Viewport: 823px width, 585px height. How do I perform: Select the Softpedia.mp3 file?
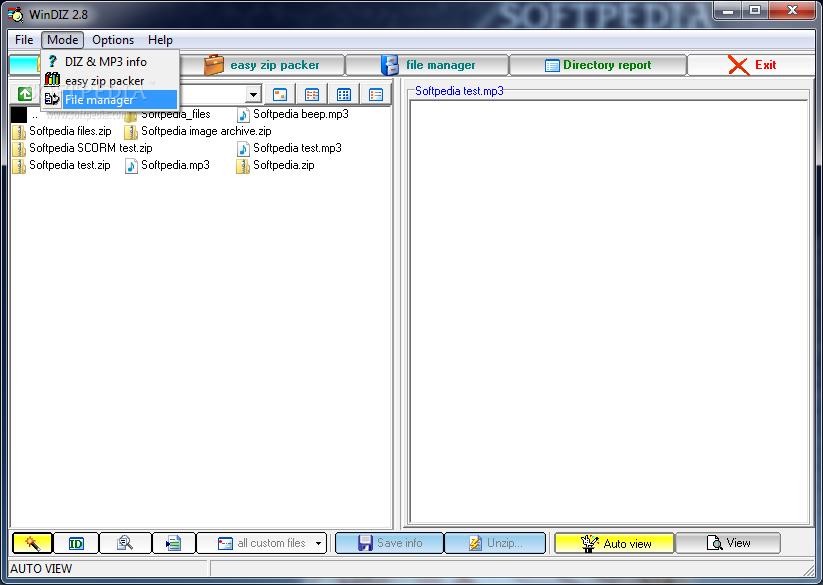point(167,165)
